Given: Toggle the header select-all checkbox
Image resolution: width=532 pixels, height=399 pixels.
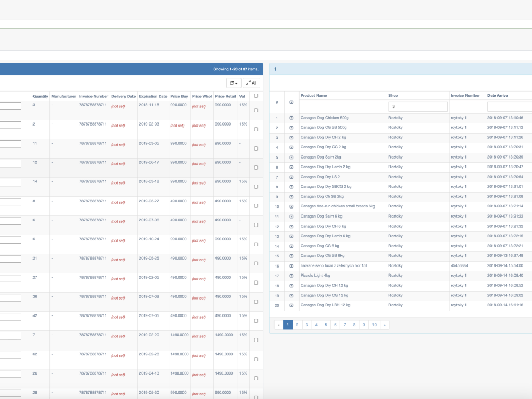Looking at the screenshot, I should point(256,96).
